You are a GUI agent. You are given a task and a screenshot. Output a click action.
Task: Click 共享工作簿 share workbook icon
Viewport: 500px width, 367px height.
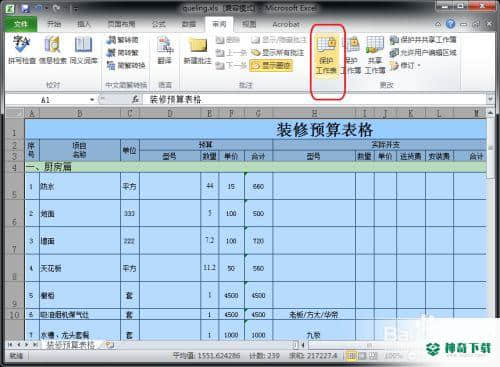coord(375,55)
